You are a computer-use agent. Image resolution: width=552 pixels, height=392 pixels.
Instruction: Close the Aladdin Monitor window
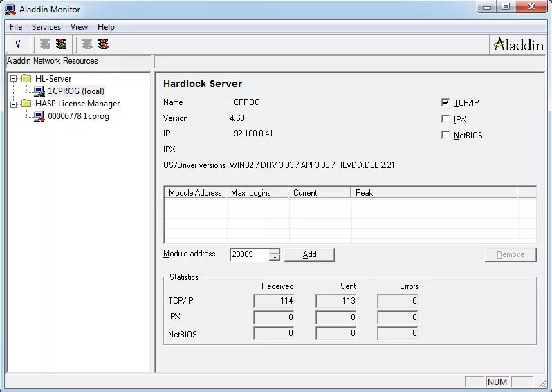pos(531,7)
